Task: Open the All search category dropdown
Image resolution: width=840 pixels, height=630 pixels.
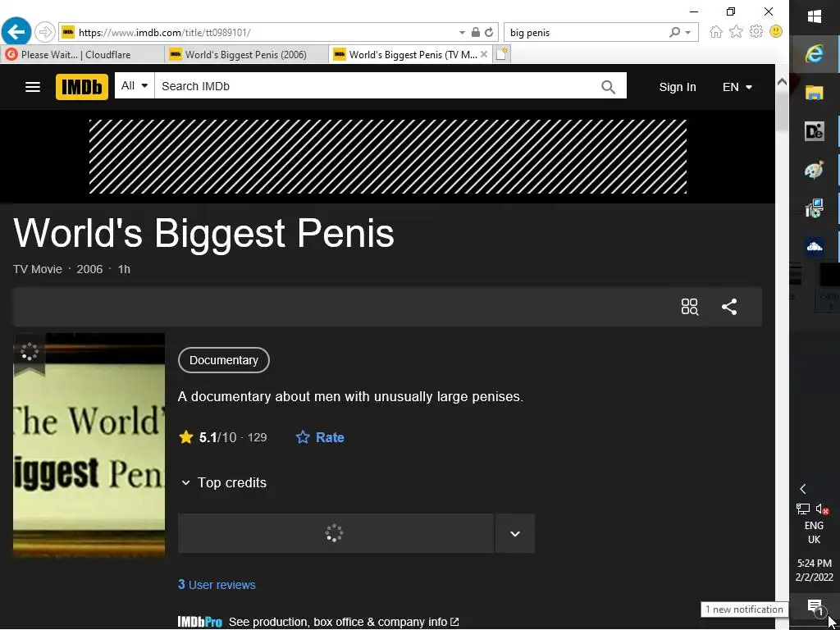Action: 135,85
